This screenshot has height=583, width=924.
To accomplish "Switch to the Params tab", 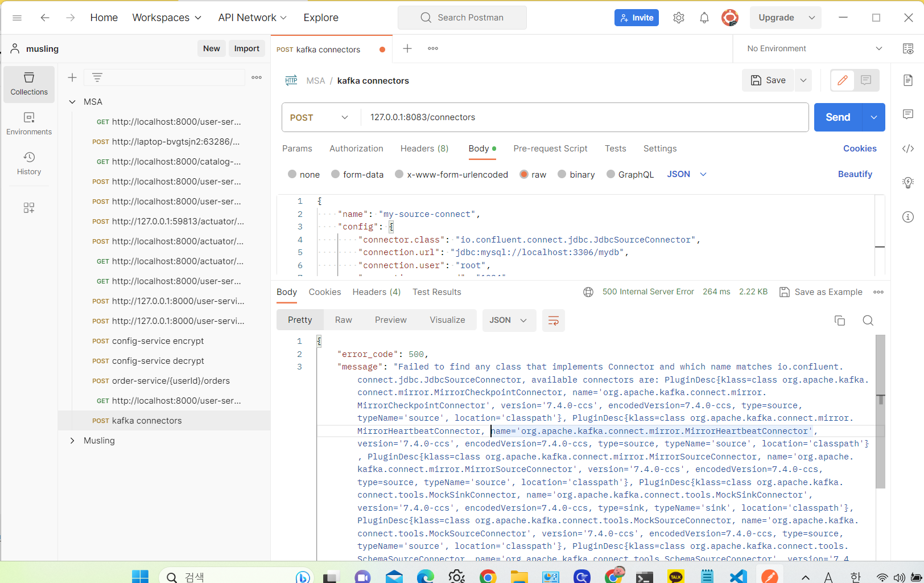I will 297,149.
